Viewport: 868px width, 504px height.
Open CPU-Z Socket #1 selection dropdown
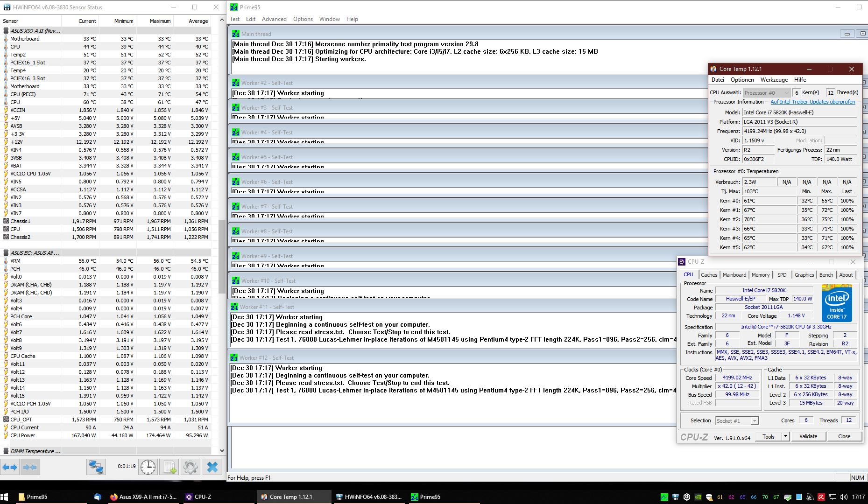click(737, 420)
